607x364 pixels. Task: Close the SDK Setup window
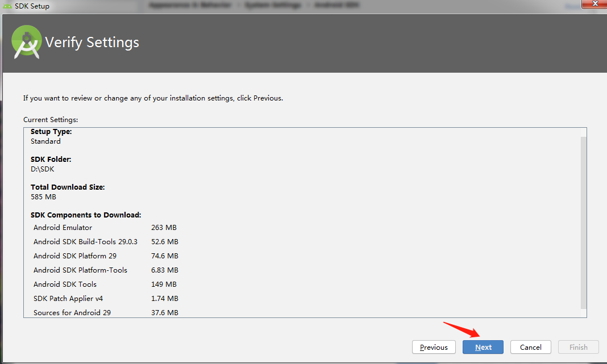[x=594, y=4]
